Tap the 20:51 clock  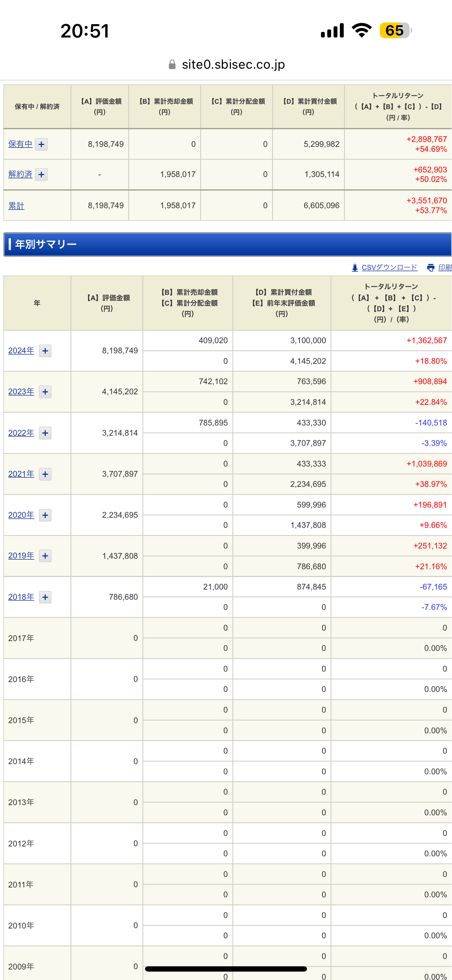tap(85, 31)
